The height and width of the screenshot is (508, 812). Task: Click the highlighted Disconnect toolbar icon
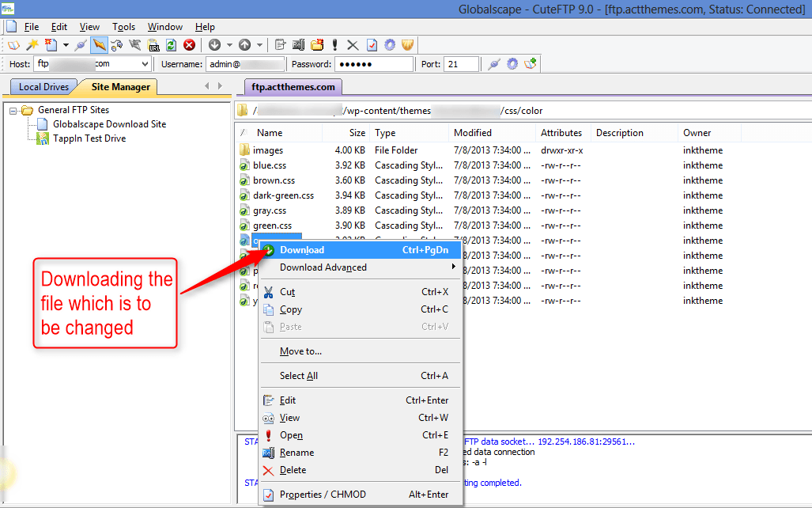[98, 45]
